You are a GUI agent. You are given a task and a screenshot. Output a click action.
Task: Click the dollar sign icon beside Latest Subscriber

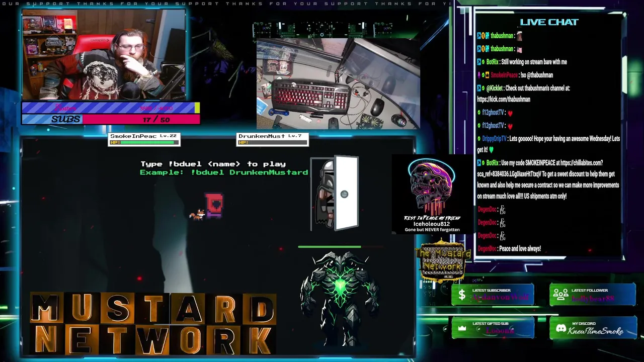pos(461,295)
